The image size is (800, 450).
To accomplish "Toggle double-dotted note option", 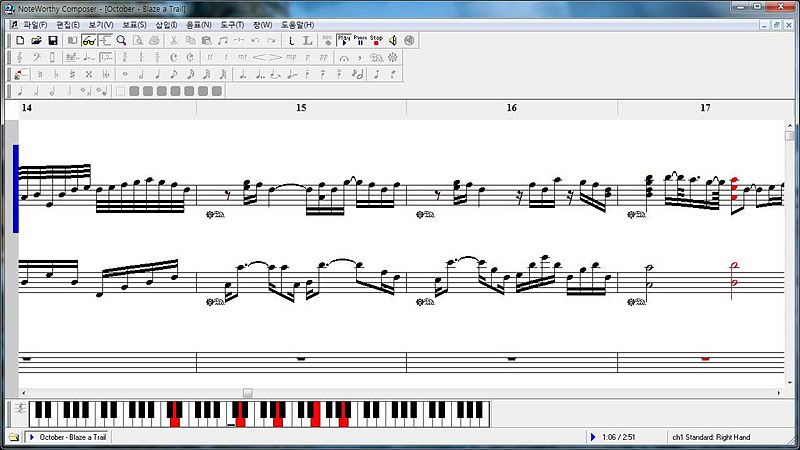I will pyautogui.click(x=259, y=74).
